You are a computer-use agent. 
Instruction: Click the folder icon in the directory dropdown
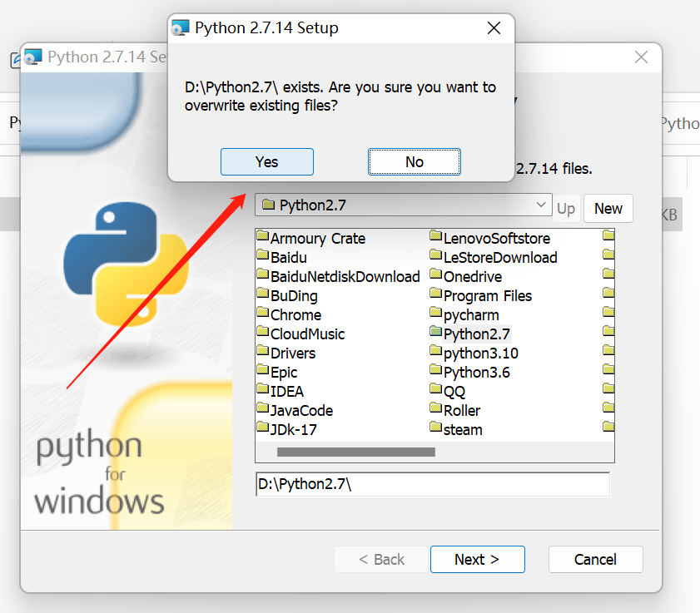[268, 205]
